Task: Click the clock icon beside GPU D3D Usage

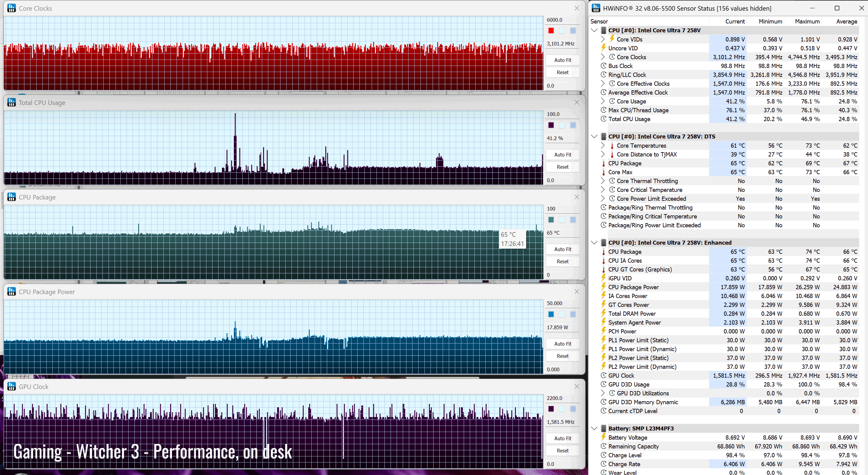Action: 603,384
